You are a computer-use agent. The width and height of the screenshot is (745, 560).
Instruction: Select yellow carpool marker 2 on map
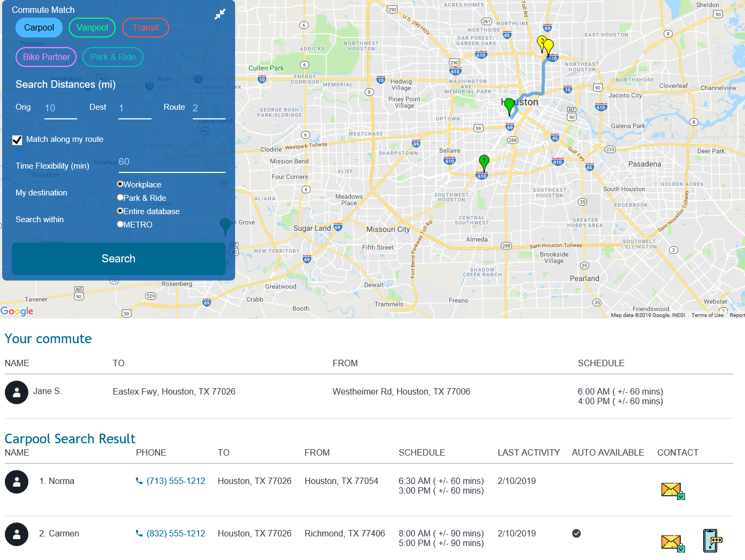[541, 42]
